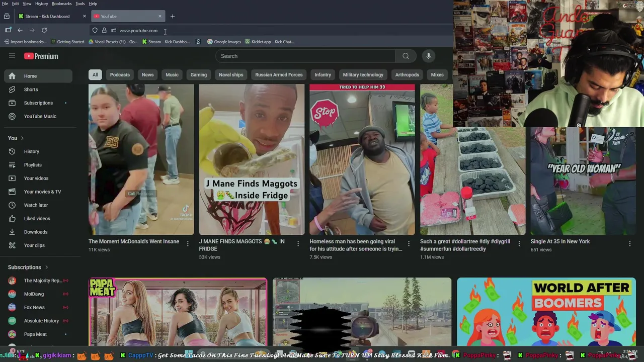644x362 pixels.
Task: Open The Majority Report subscription channel
Action: click(x=38, y=281)
